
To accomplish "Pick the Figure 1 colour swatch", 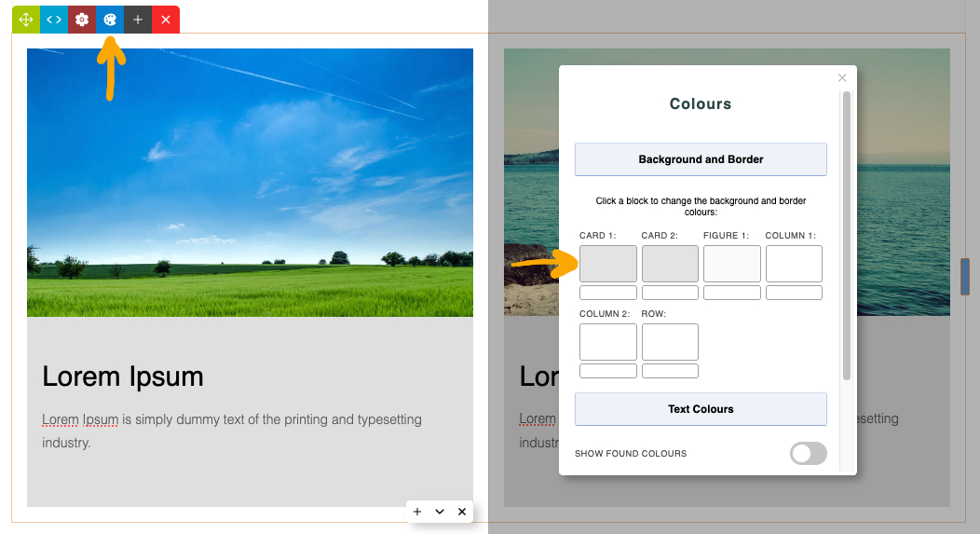I will (x=731, y=264).
